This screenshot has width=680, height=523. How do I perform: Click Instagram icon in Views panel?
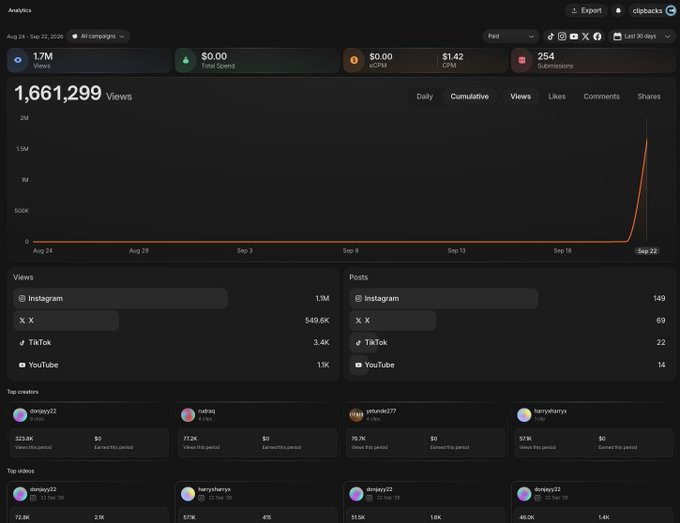[x=22, y=298]
